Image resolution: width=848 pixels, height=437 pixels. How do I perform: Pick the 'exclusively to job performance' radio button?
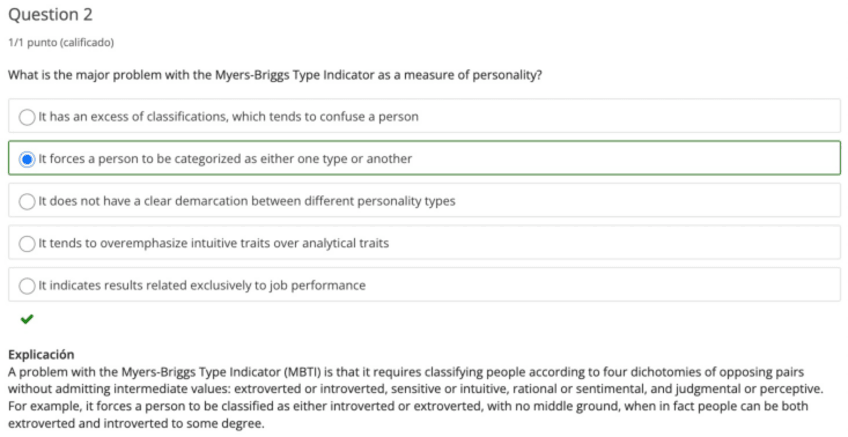pyautogui.click(x=27, y=285)
